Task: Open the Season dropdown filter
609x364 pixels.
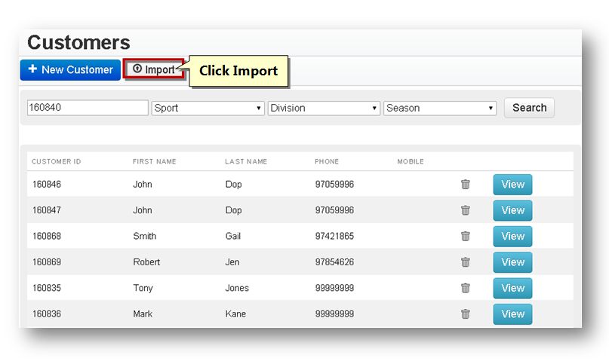Action: tap(440, 108)
